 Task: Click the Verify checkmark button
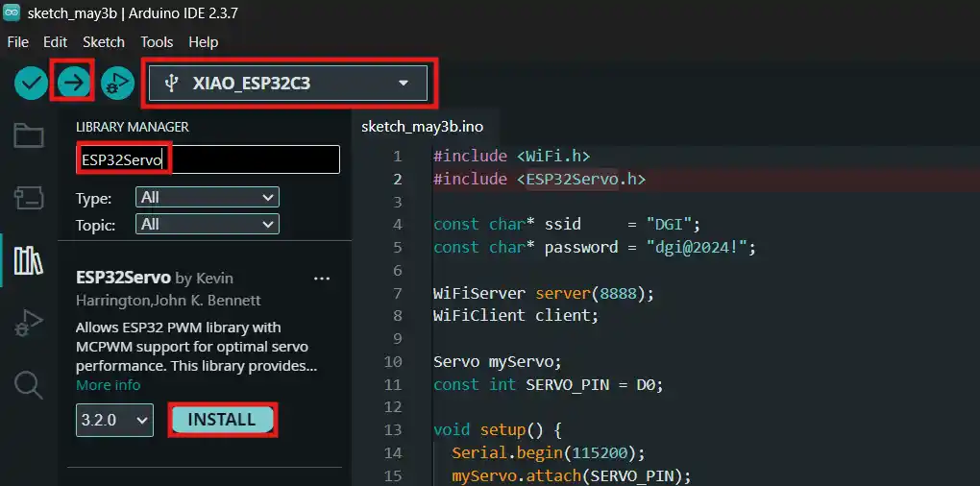coord(31,84)
